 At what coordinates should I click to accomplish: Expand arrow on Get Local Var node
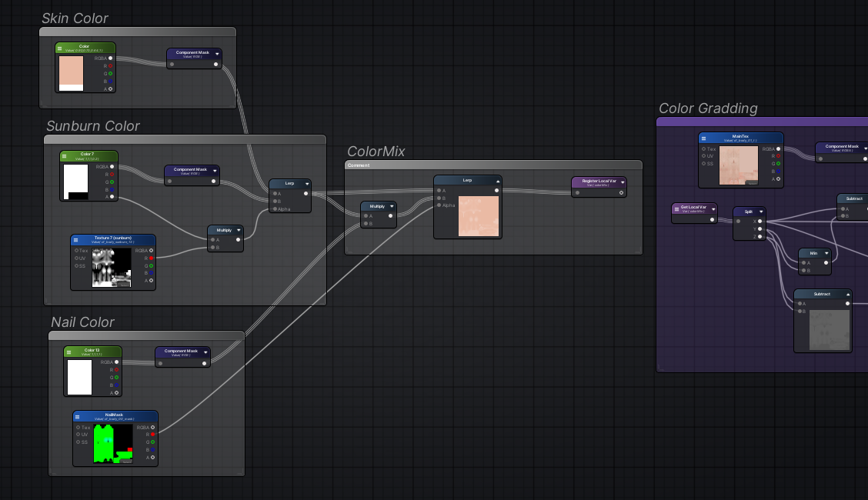click(x=713, y=209)
